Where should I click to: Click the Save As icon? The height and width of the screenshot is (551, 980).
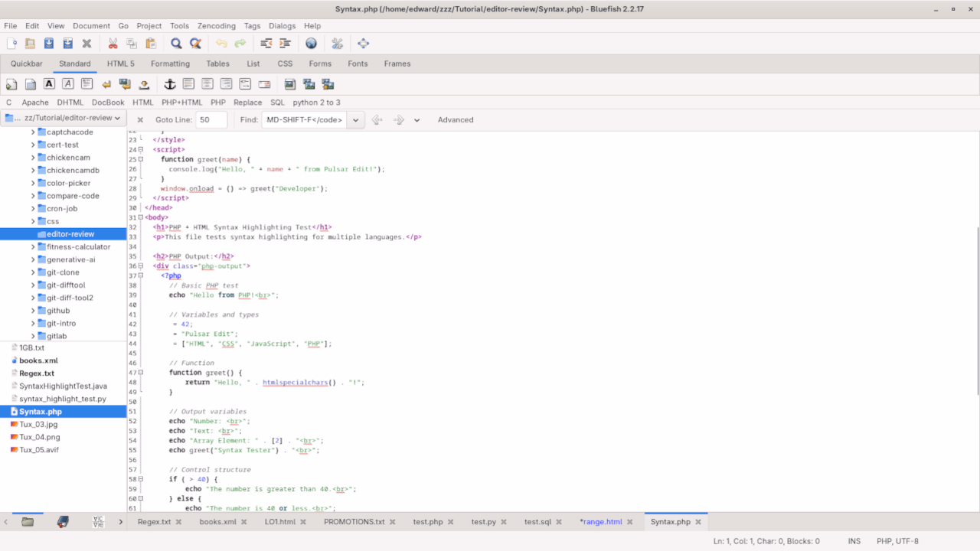coord(68,44)
